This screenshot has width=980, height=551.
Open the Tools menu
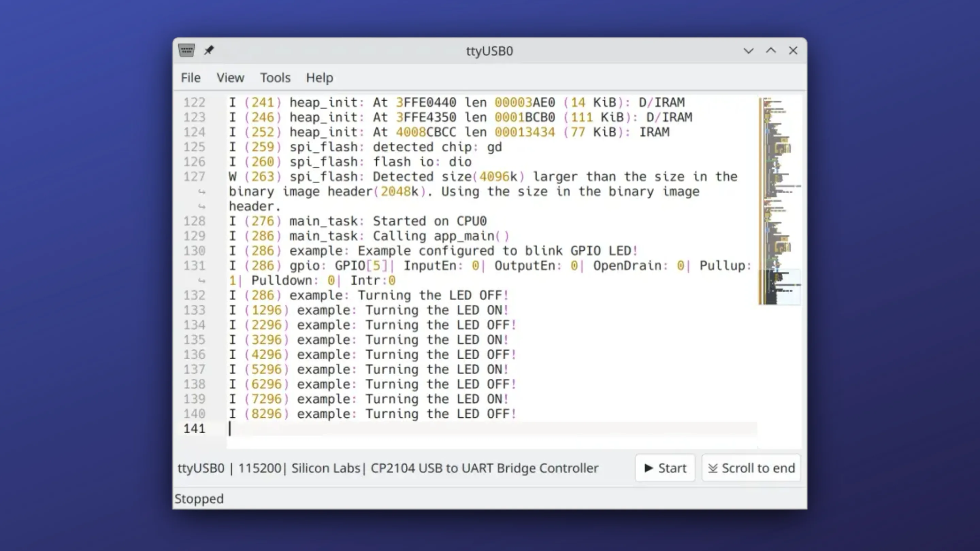click(275, 78)
